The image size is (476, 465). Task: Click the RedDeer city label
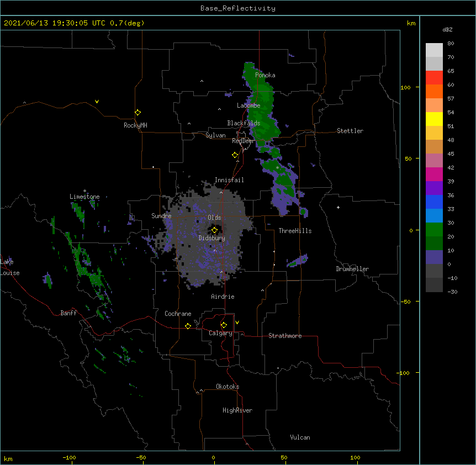click(x=244, y=141)
